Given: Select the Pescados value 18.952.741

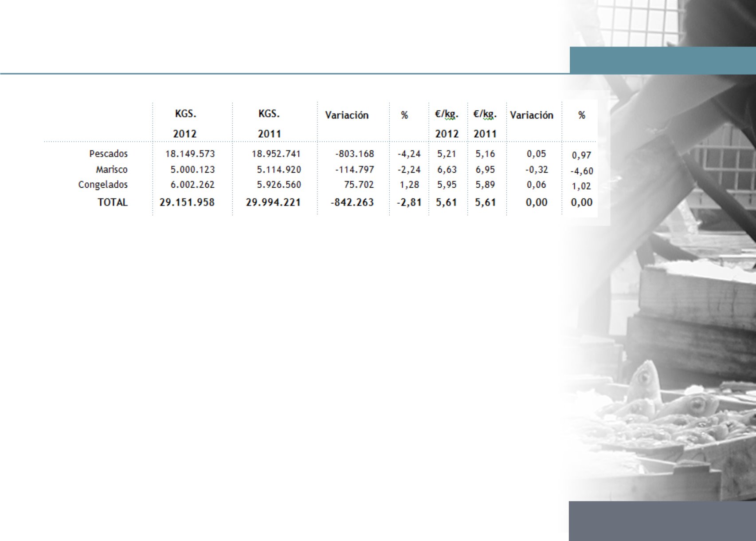Looking at the screenshot, I should coord(276,154).
